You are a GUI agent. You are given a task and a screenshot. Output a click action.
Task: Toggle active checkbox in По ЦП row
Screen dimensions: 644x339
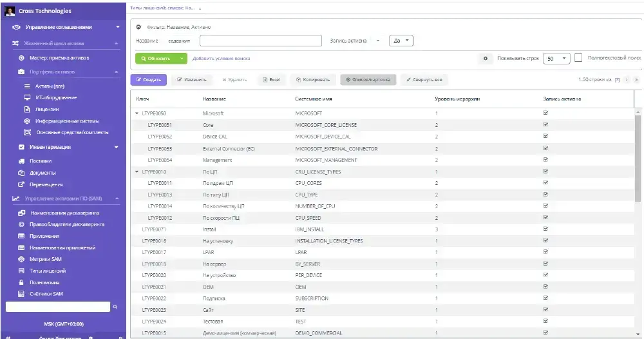[546, 171]
